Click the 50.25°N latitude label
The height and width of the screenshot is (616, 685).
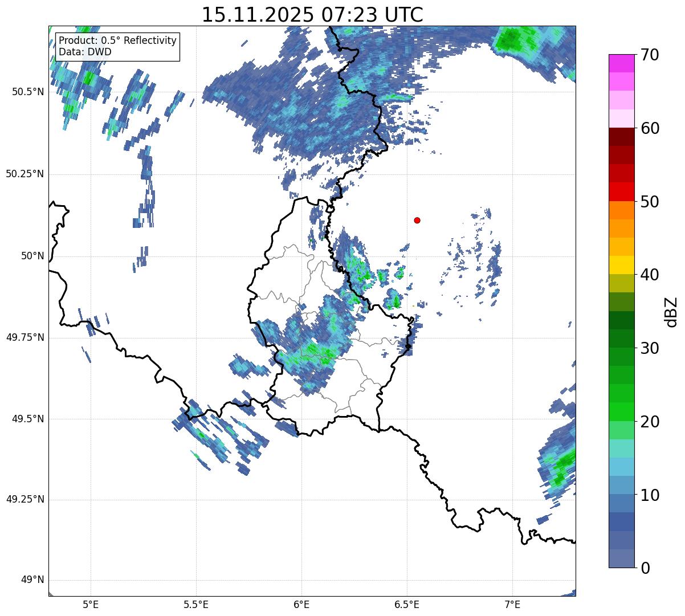[x=25, y=174]
